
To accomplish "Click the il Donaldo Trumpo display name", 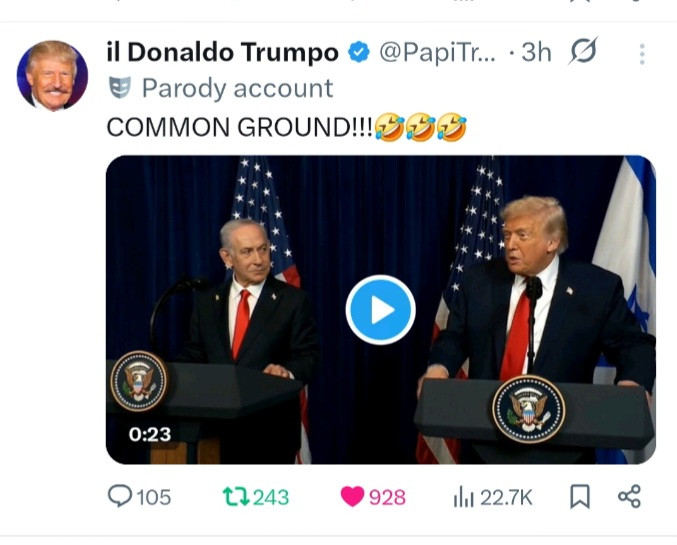I will point(222,52).
